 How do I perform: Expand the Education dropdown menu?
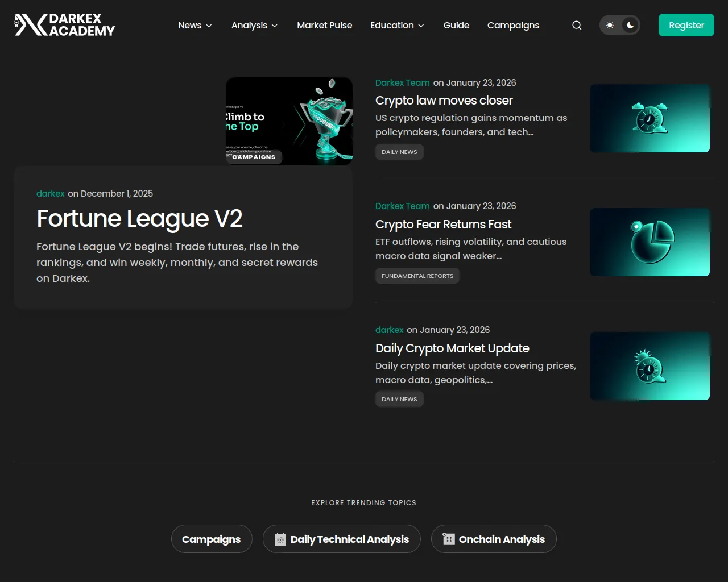coord(398,26)
